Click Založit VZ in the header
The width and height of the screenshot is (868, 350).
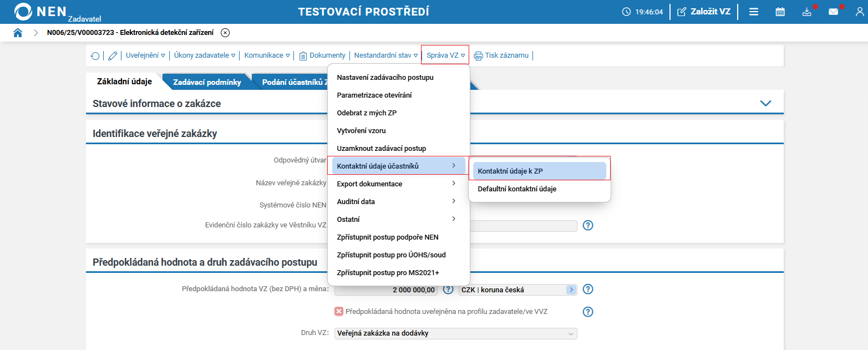point(704,11)
